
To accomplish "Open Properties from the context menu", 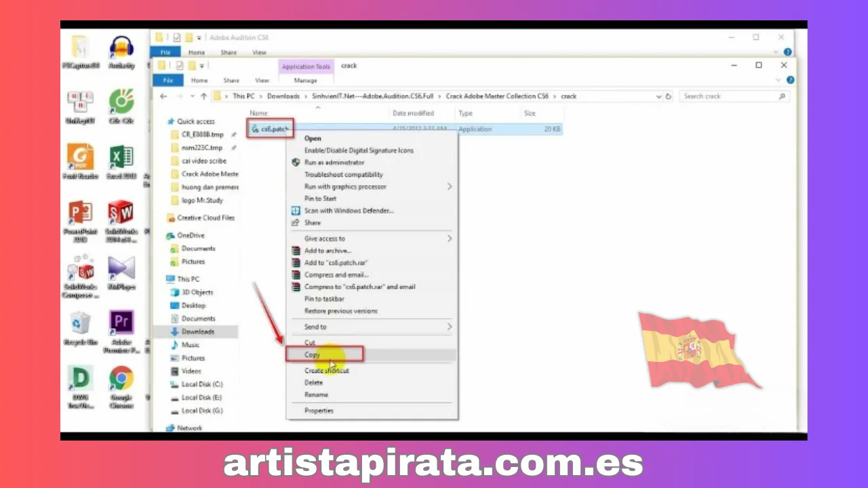I will 319,411.
